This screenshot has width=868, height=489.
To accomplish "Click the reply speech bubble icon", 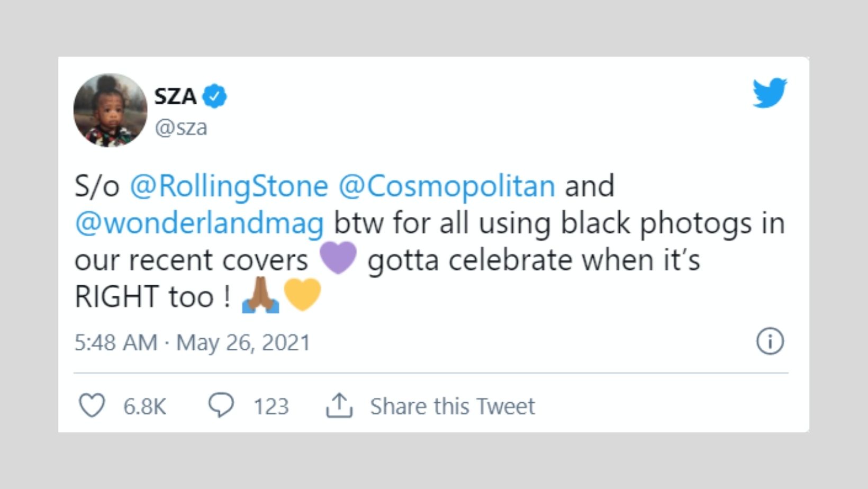I will [x=221, y=406].
